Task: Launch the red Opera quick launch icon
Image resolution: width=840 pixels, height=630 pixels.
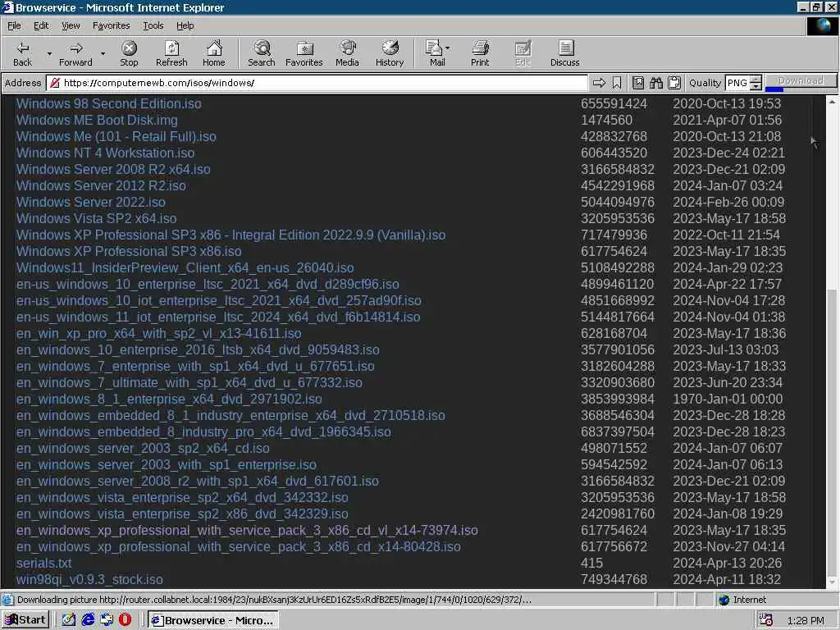Action: 125,620
